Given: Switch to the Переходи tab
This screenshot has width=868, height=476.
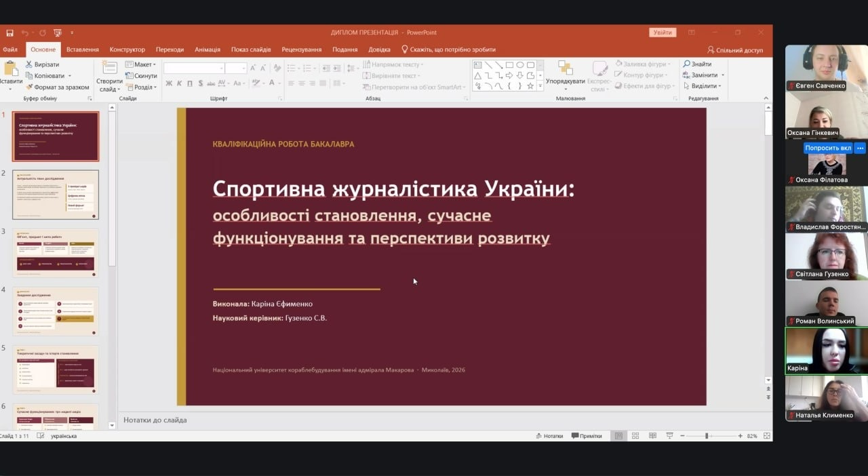Looking at the screenshot, I should click(x=170, y=49).
